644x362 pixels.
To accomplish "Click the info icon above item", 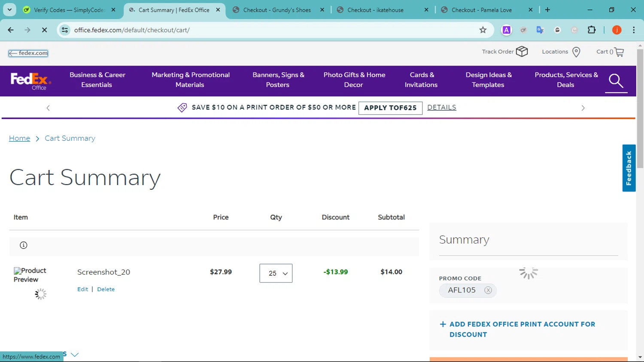I will click(x=24, y=245).
